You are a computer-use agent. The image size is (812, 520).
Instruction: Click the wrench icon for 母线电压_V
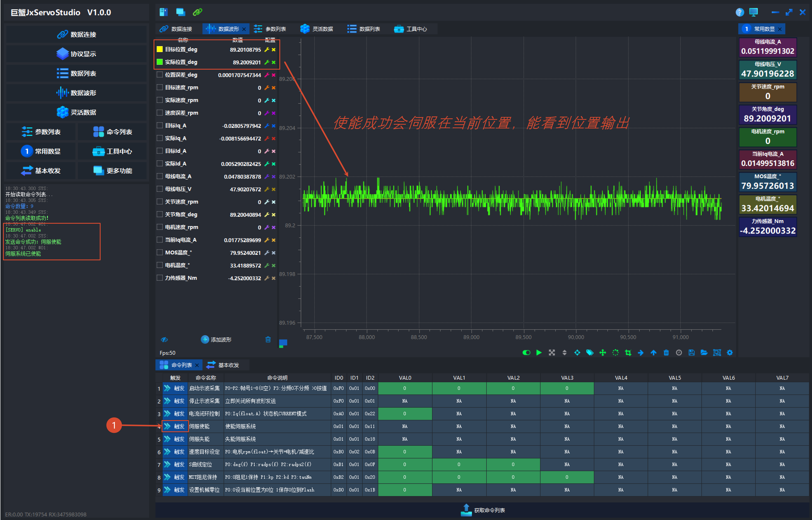tap(267, 189)
